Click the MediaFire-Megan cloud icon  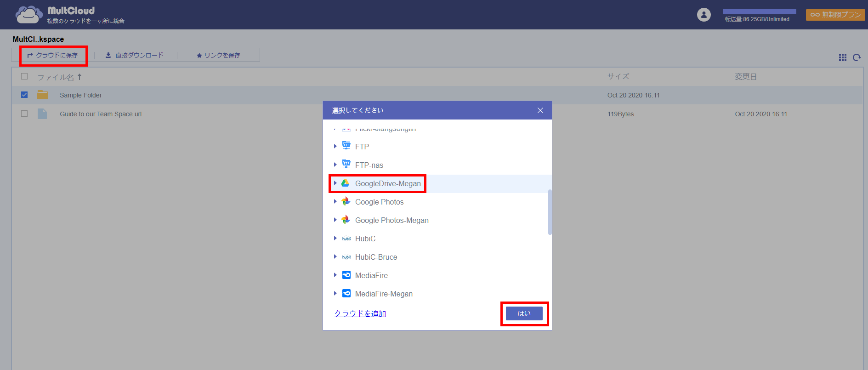point(346,293)
